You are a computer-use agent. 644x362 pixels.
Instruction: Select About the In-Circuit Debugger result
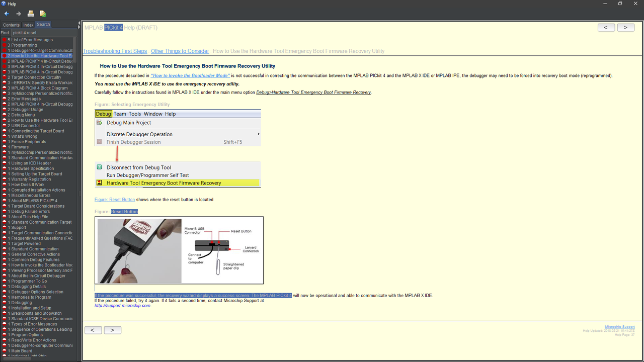pos(36,276)
